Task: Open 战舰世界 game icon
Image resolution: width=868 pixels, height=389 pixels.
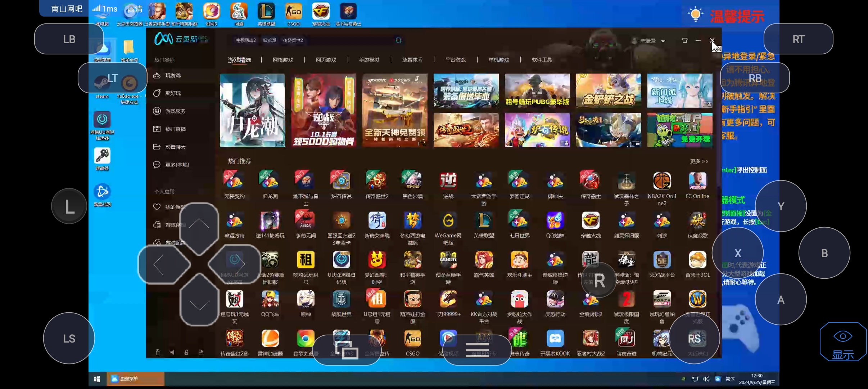Action: pyautogui.click(x=341, y=303)
